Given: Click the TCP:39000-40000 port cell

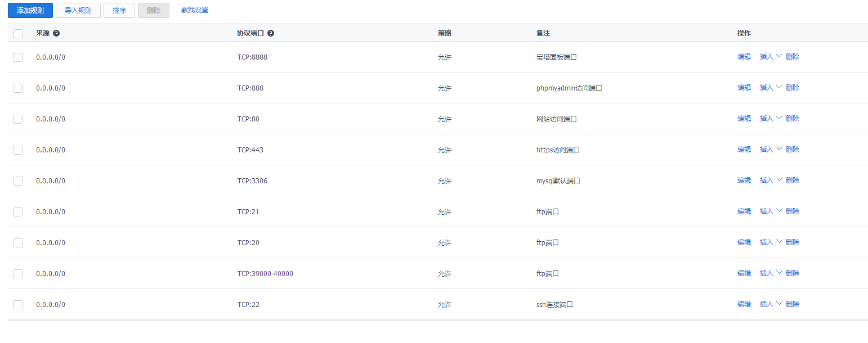Looking at the screenshot, I should pyautogui.click(x=265, y=274).
